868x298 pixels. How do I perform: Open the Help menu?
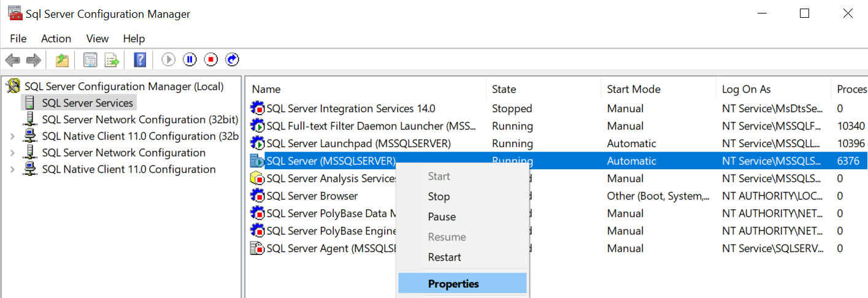(134, 39)
